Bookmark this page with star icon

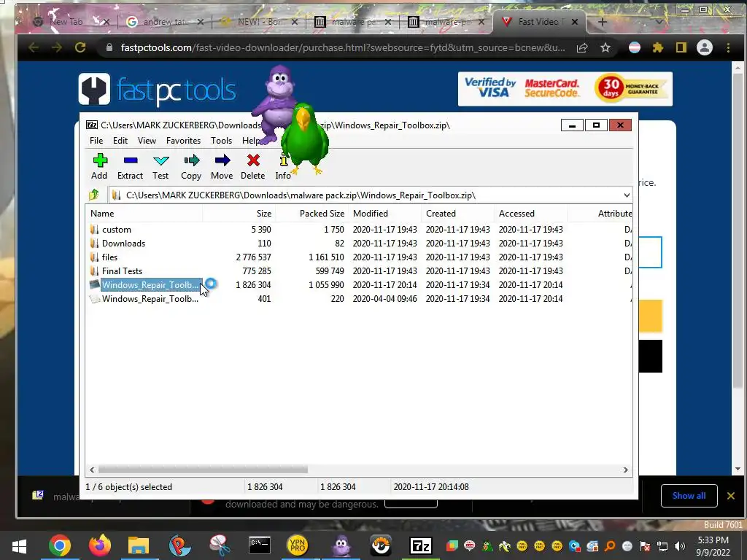605,47
